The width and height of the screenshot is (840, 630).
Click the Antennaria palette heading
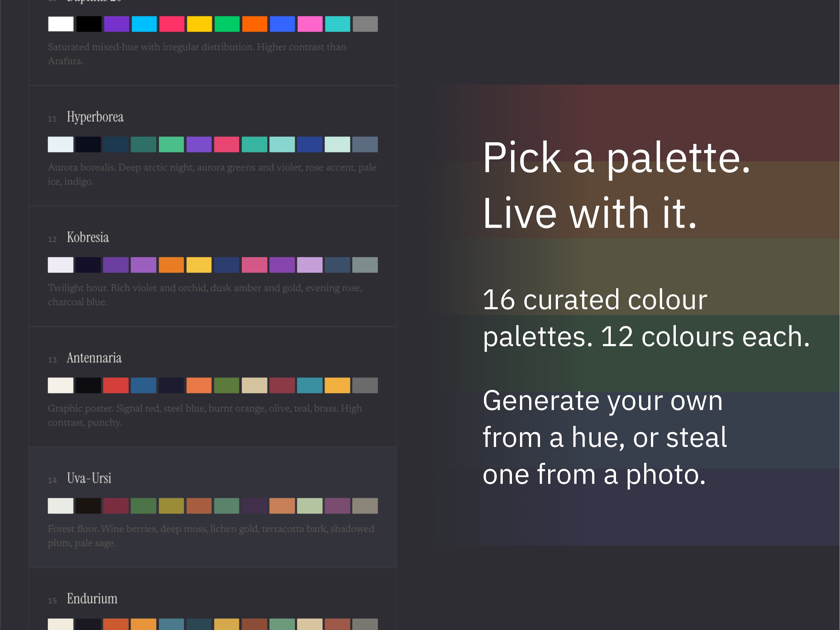click(x=94, y=358)
